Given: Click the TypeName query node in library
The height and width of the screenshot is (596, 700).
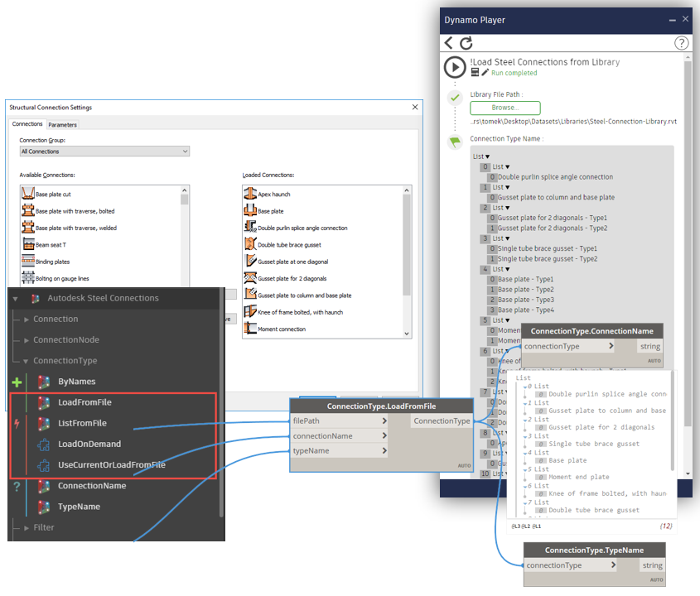Looking at the screenshot, I should tap(79, 507).
